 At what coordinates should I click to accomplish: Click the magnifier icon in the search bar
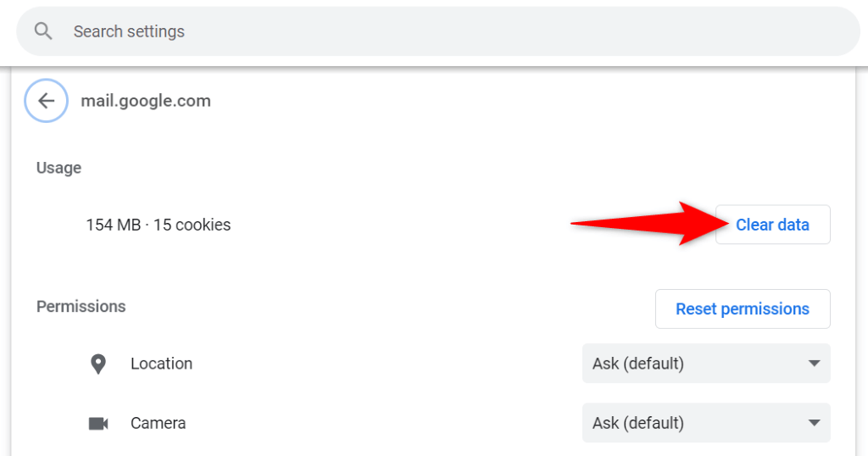tap(44, 31)
